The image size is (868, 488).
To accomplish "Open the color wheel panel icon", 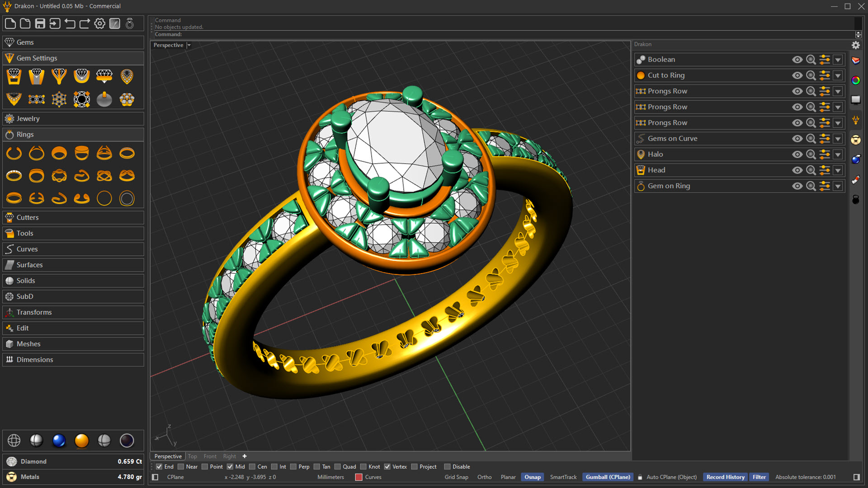I will (856, 80).
